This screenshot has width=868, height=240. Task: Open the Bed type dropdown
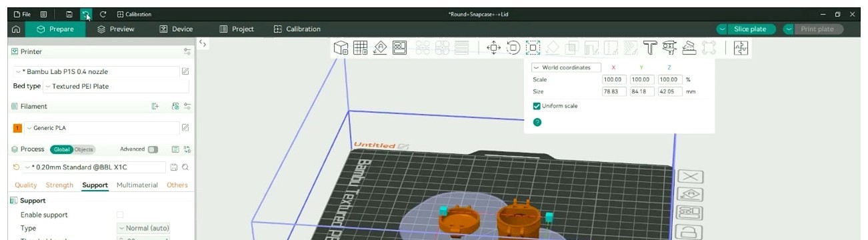point(116,86)
